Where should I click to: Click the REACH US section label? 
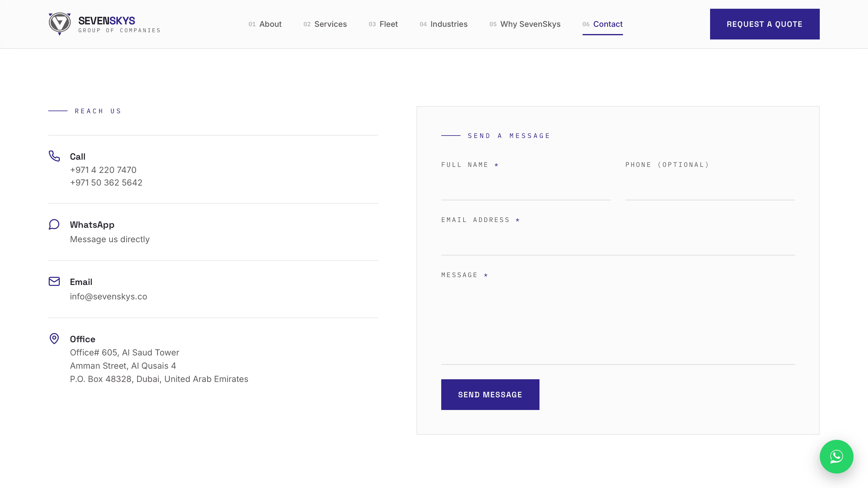98,111
